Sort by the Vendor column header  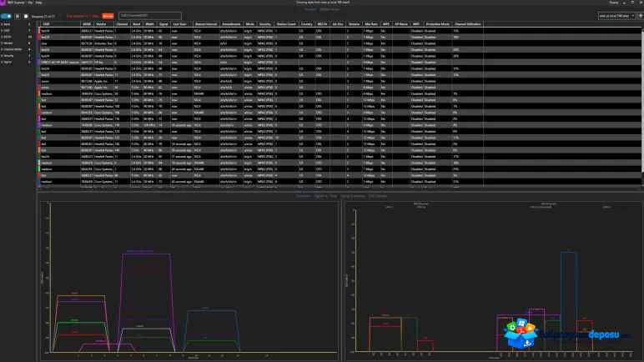[x=104, y=24]
